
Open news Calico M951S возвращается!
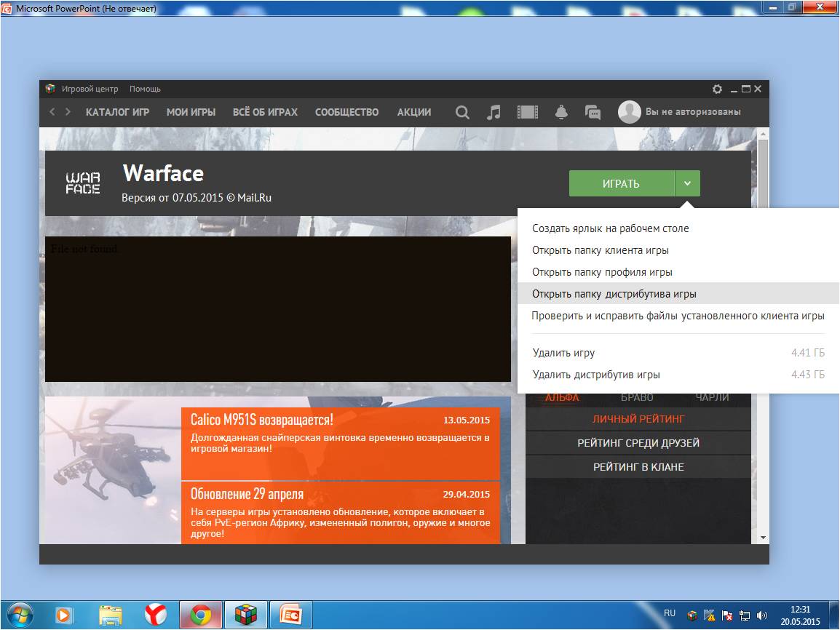point(340,444)
